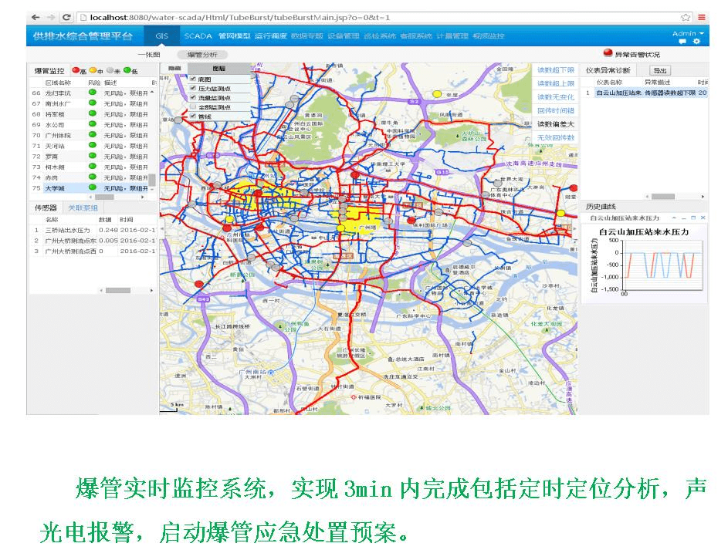Click the horizontal scrollbar under the sensor table

pyautogui.click(x=117, y=290)
